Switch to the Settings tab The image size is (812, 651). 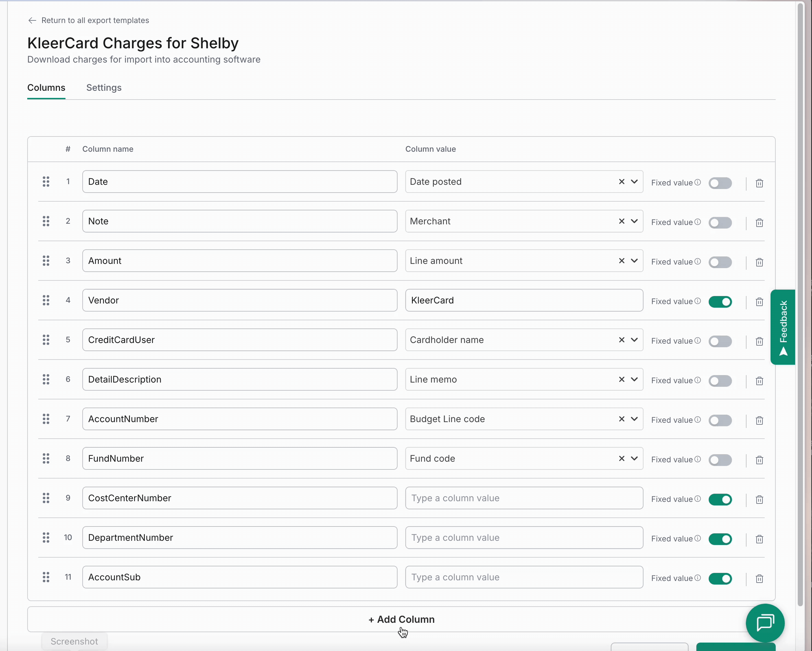104,88
